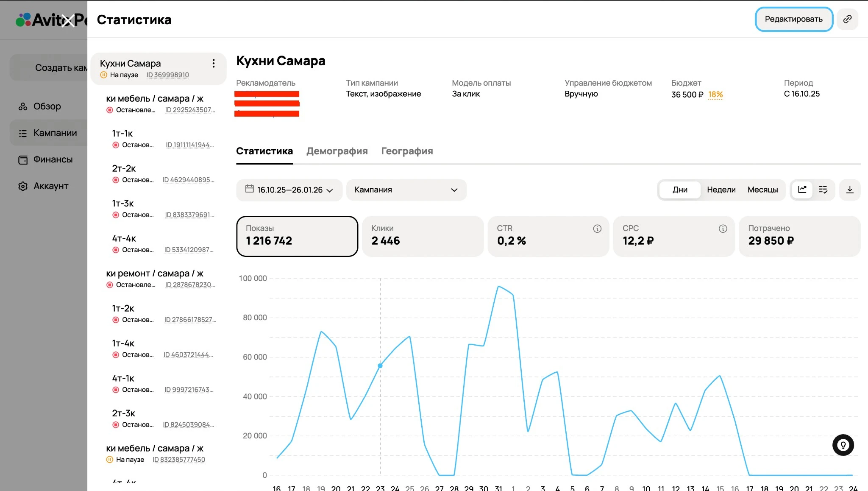Open the date range 16.10.25–26.01.26 picker
This screenshot has width=868, height=491.
tap(289, 190)
